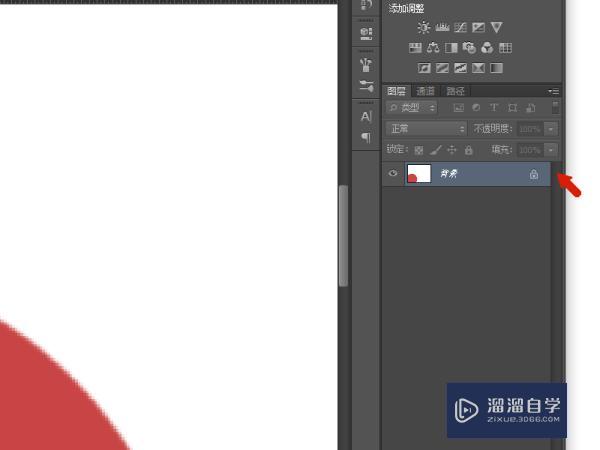Add a Posterize adjustment layer
The height and width of the screenshot is (450, 600).
pyautogui.click(x=442, y=68)
